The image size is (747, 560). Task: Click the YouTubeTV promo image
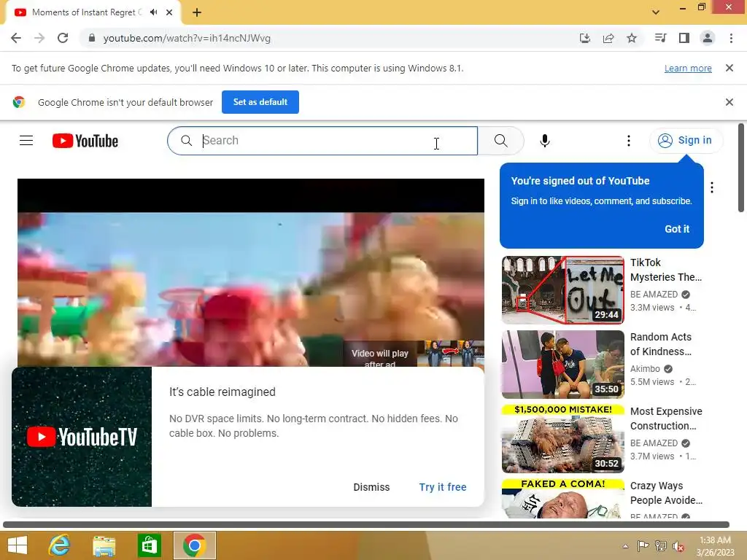pos(82,437)
